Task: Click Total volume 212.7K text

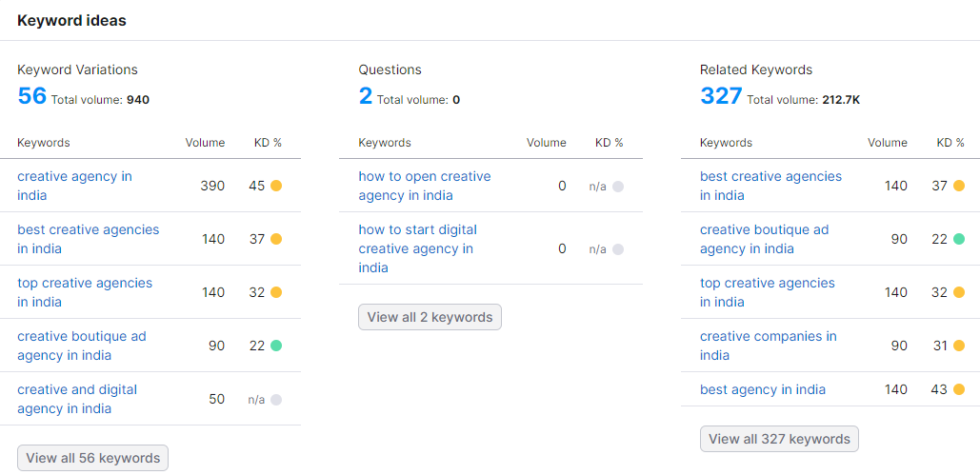Action: click(803, 99)
